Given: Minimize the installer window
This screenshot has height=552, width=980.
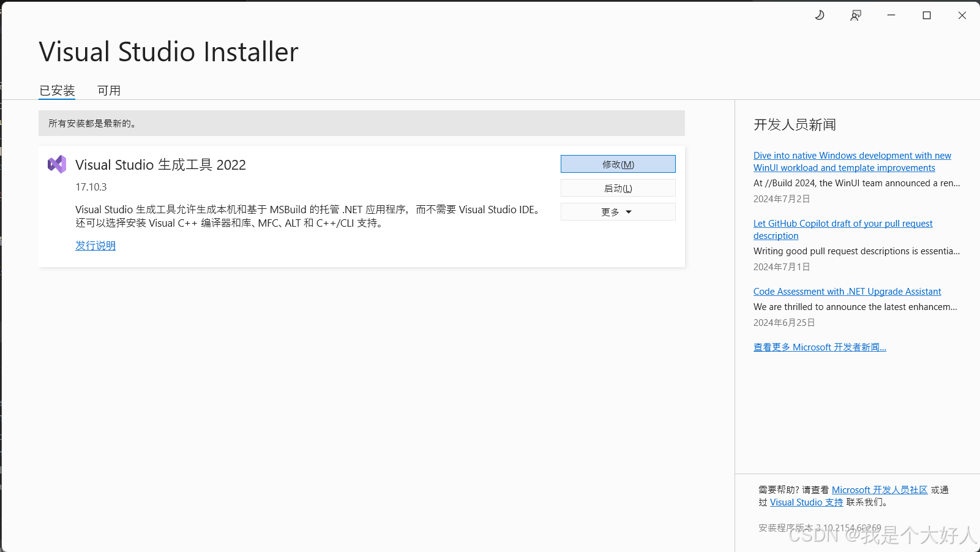Looking at the screenshot, I should point(891,15).
